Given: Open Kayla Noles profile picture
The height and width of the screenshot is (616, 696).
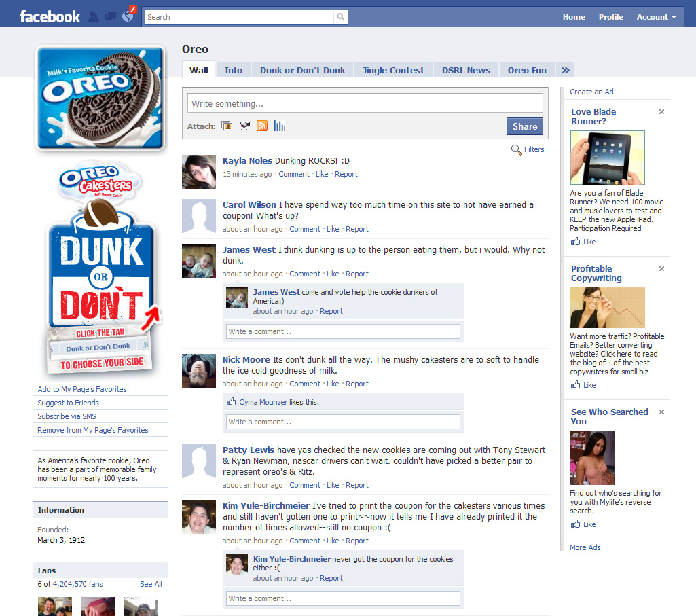Looking at the screenshot, I should [199, 172].
